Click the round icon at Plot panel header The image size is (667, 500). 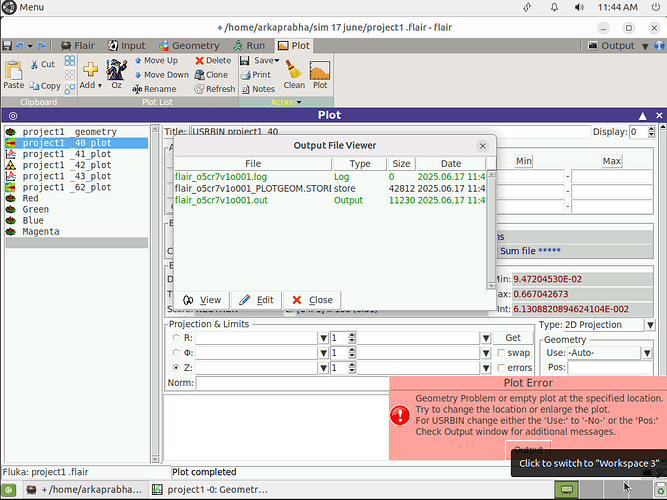[x=13, y=116]
